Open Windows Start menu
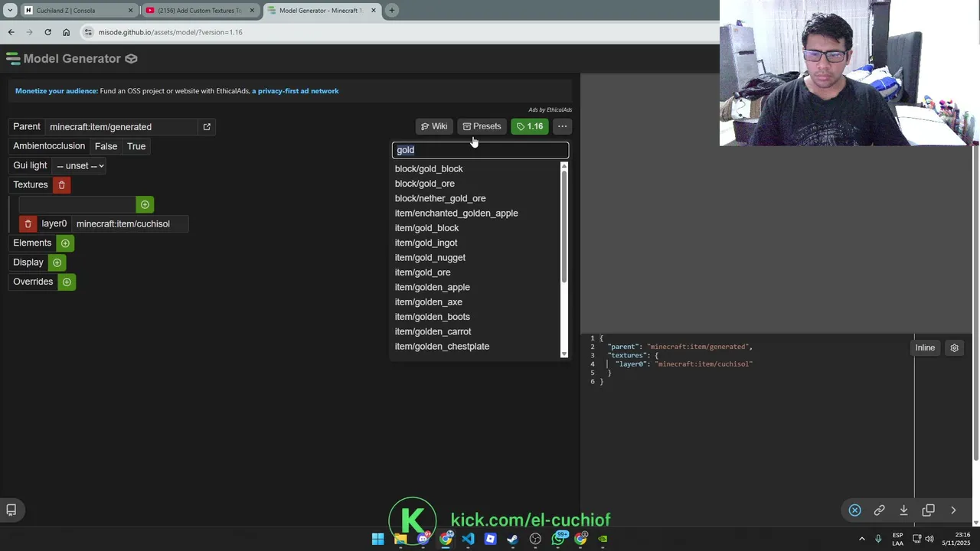Image resolution: width=980 pixels, height=551 pixels. 378,539
